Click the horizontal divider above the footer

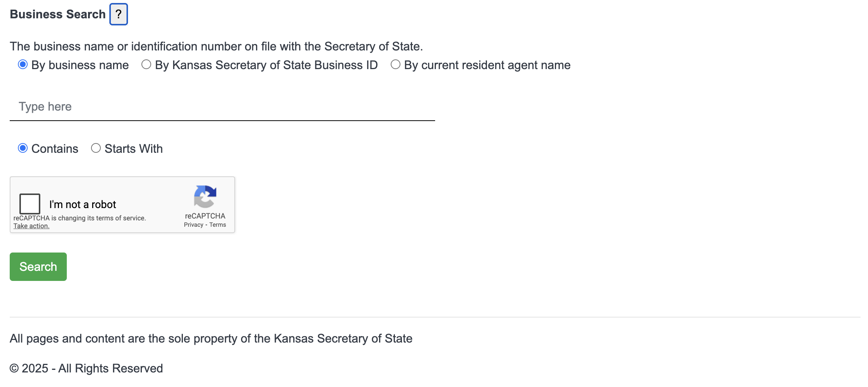(435, 317)
